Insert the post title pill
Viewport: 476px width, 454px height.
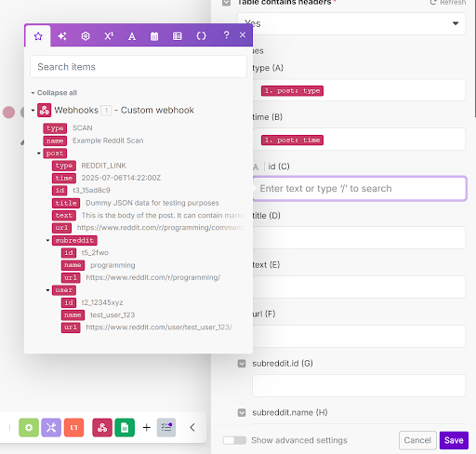(66, 203)
